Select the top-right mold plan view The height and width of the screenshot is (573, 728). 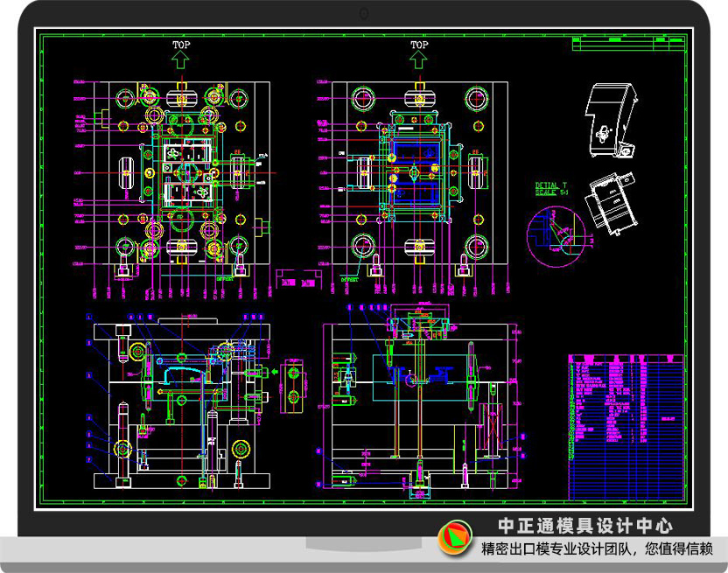(418, 175)
